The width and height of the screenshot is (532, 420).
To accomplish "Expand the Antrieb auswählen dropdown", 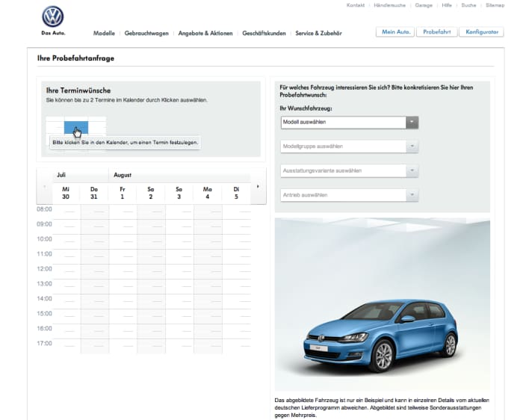I will [x=349, y=195].
